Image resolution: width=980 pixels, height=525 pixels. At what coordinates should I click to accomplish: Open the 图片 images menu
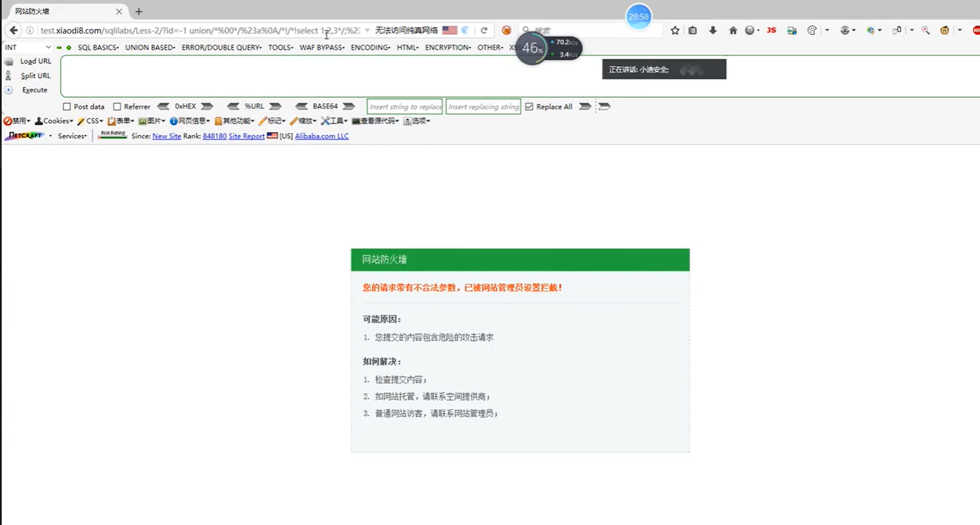pyautogui.click(x=152, y=121)
